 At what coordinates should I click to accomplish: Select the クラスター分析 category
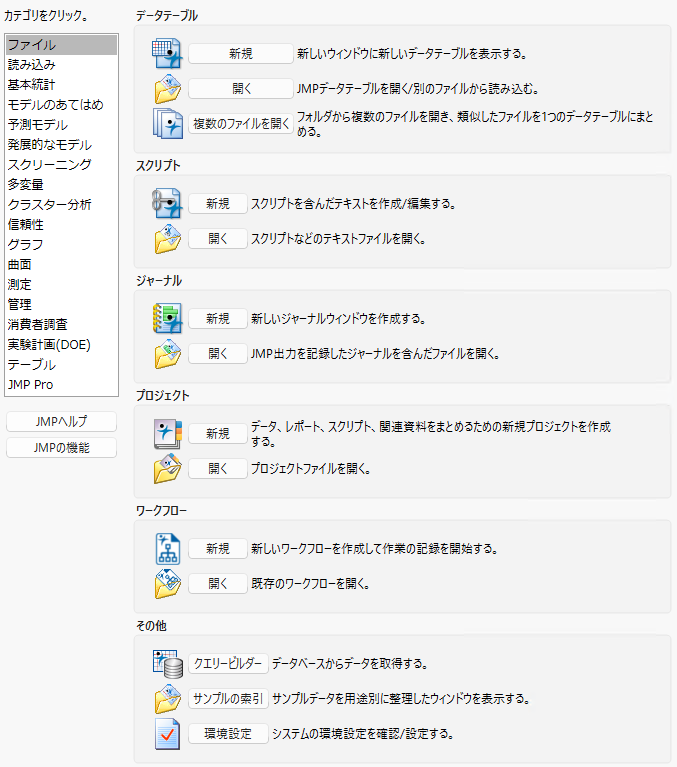tap(62, 205)
